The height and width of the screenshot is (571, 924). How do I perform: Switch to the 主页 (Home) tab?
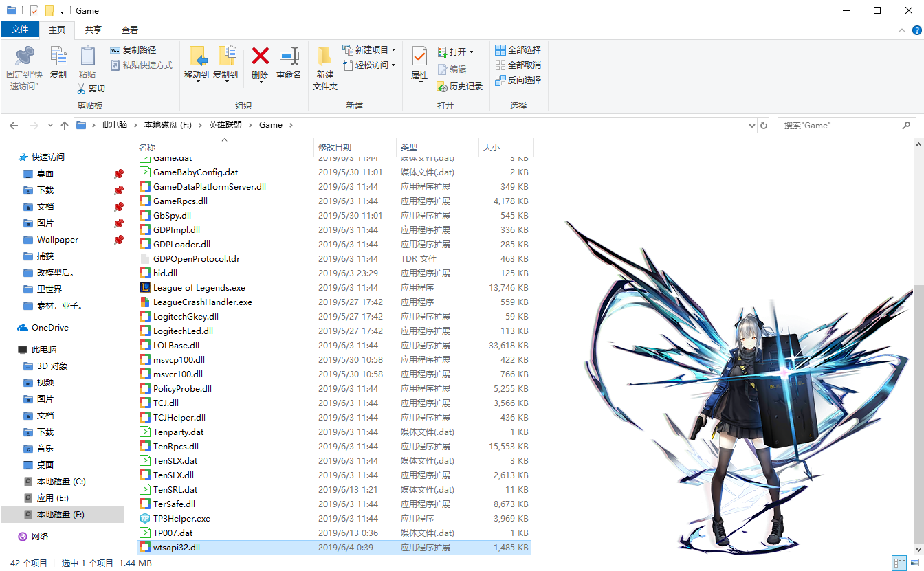point(57,30)
